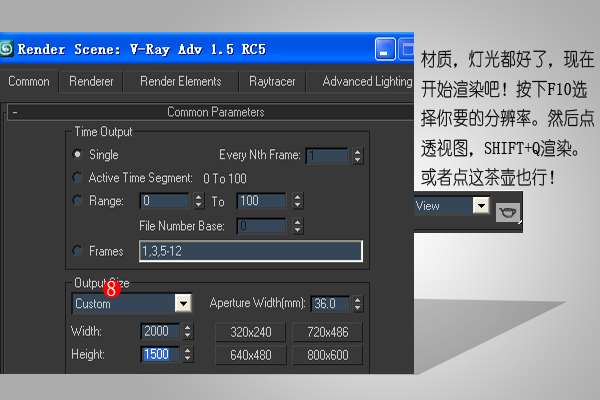Click the Aperture Width spinner
Viewport: 600px width, 400px height.
click(x=357, y=304)
